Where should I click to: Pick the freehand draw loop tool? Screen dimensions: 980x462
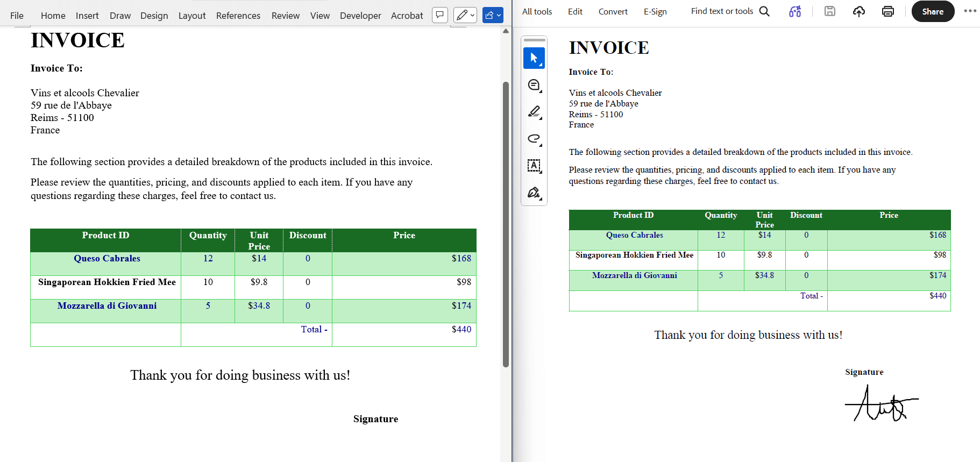click(x=534, y=139)
